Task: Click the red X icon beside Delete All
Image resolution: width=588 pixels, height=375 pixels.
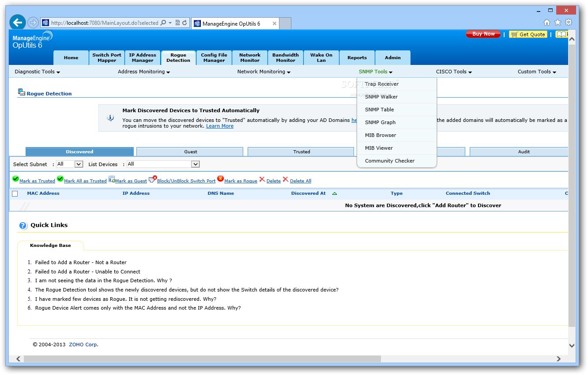Action: 286,179
